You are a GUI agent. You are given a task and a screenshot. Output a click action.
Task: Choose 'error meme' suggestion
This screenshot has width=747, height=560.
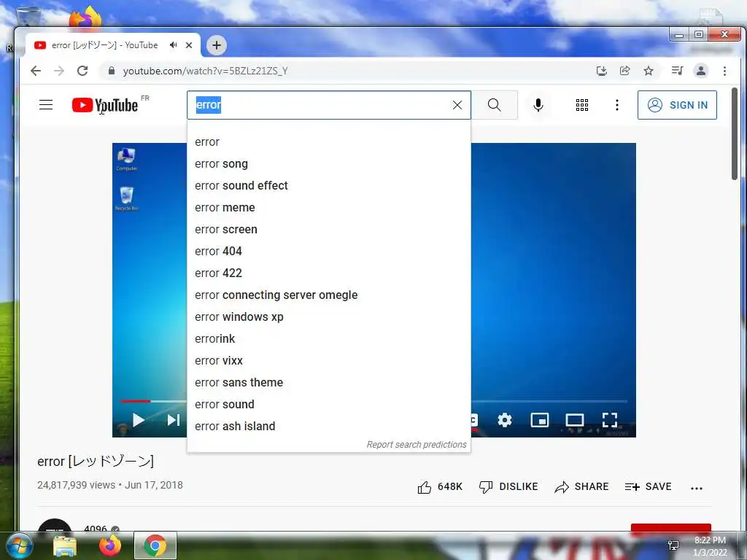329,208
